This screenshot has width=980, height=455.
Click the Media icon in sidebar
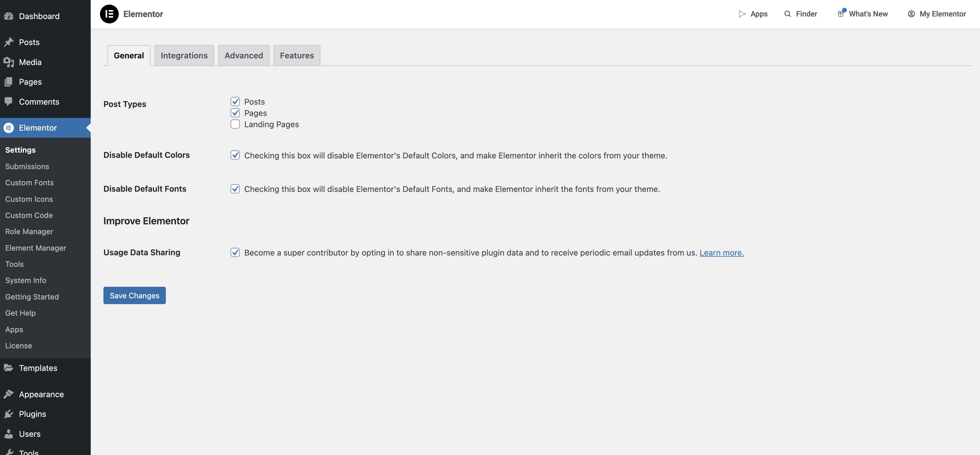[x=9, y=62]
